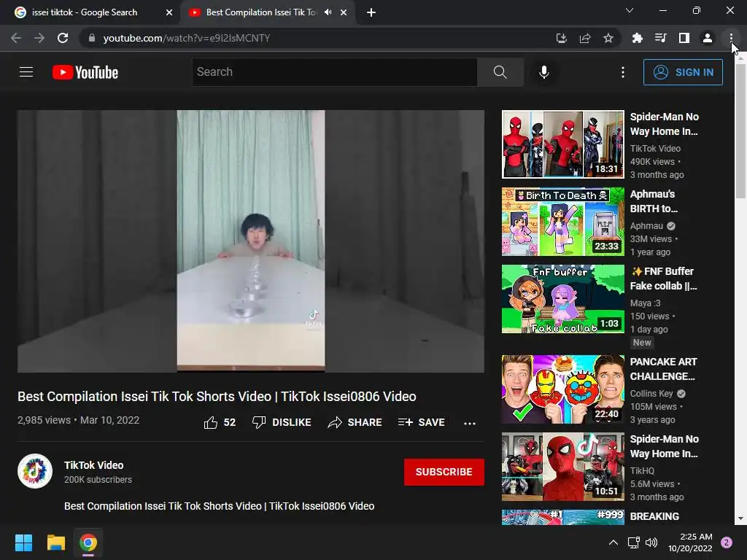This screenshot has width=747, height=560.
Task: Share this page from address bar
Action: [x=585, y=38]
